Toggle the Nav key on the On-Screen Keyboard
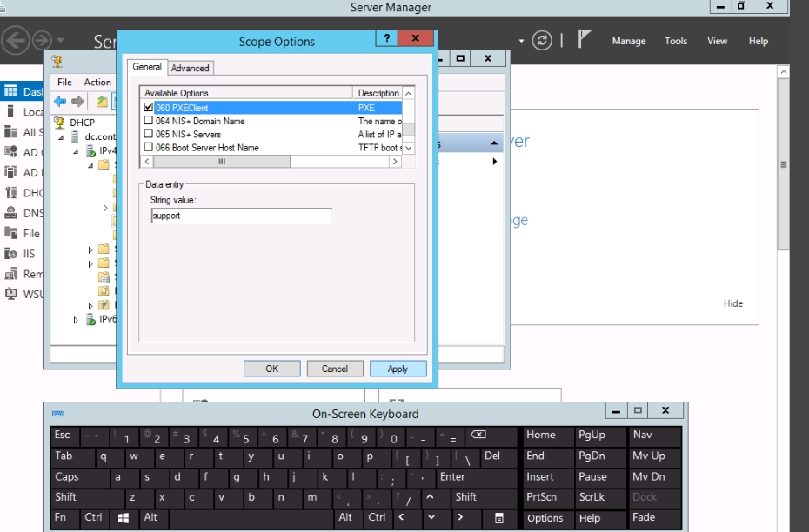The height and width of the screenshot is (532, 809). click(655, 436)
